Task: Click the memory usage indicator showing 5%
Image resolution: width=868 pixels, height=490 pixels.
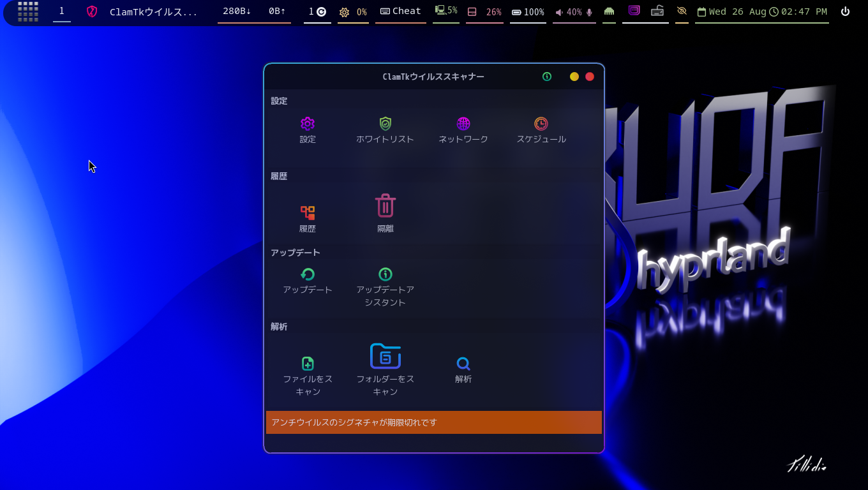Action: pyautogui.click(x=446, y=11)
